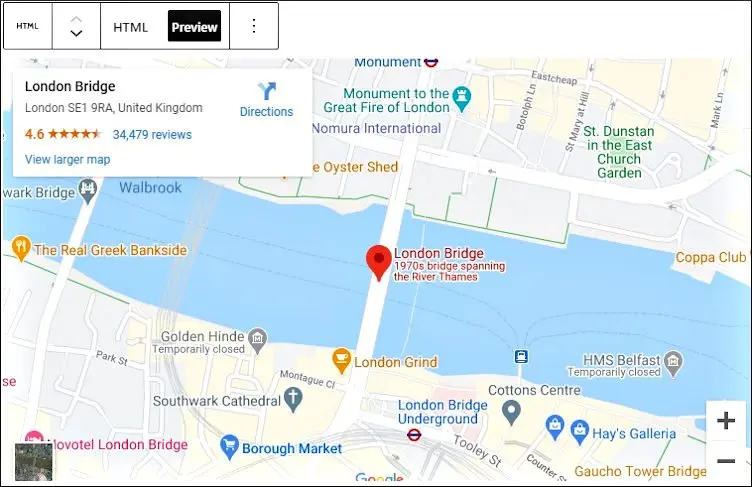Click the Southwark Cathedral cross icon

293,400
